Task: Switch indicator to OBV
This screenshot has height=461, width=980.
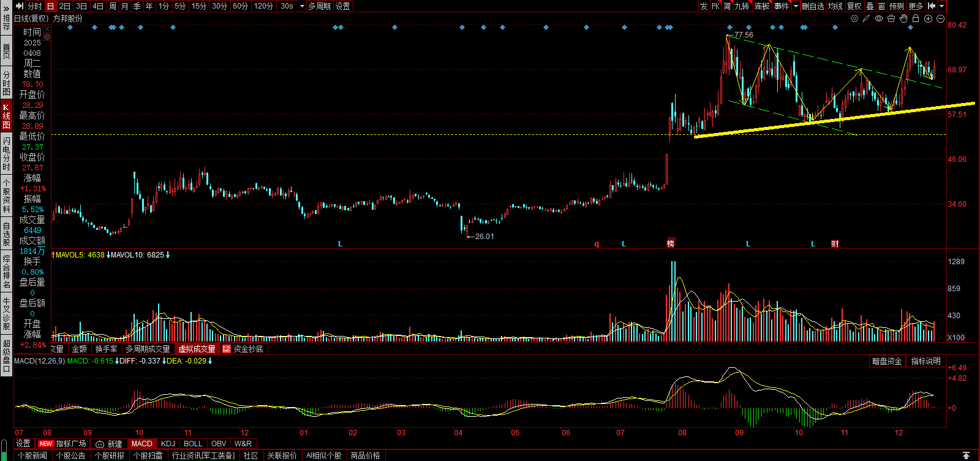Action: click(x=219, y=444)
